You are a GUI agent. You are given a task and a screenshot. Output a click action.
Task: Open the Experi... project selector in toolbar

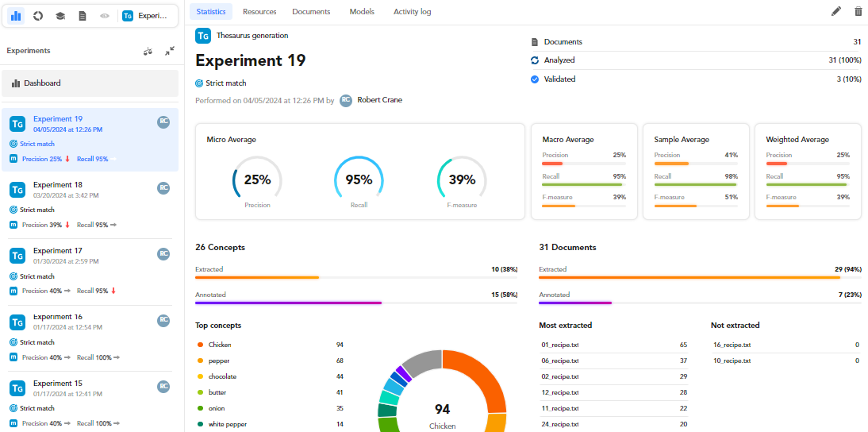pyautogui.click(x=146, y=16)
